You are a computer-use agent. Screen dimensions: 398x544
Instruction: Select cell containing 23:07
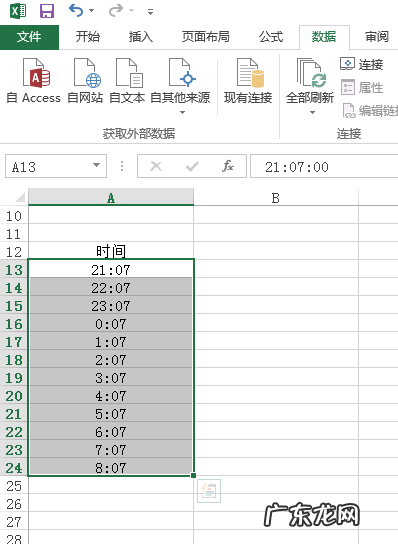[x=111, y=305]
